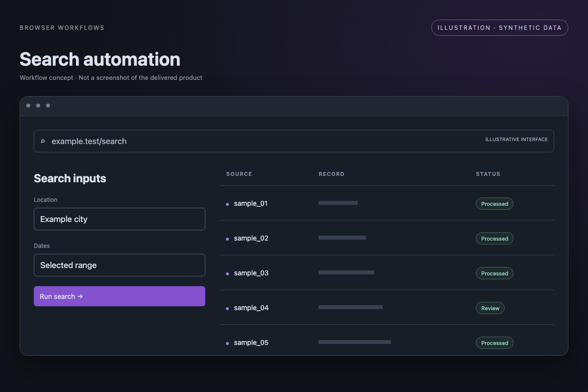The width and height of the screenshot is (588, 392).
Task: Click the Processed status badge for sample_03
Action: tap(494, 273)
